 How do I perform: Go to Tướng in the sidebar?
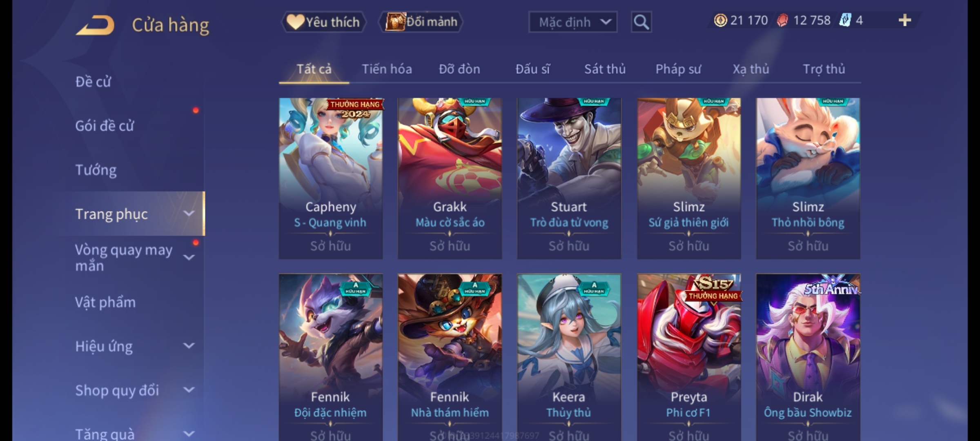tap(96, 170)
